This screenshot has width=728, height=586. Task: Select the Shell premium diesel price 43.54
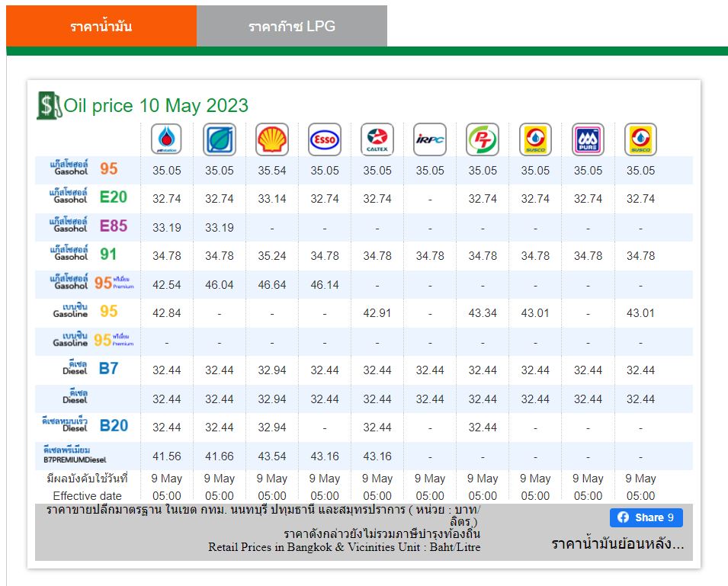click(x=272, y=456)
